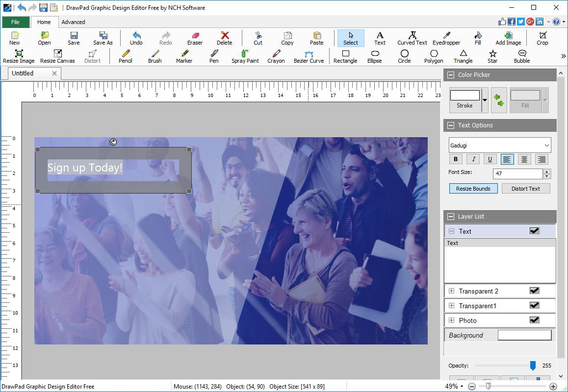The image size is (568, 392).
Task: Click the Background layer color swatch
Action: coord(524,335)
